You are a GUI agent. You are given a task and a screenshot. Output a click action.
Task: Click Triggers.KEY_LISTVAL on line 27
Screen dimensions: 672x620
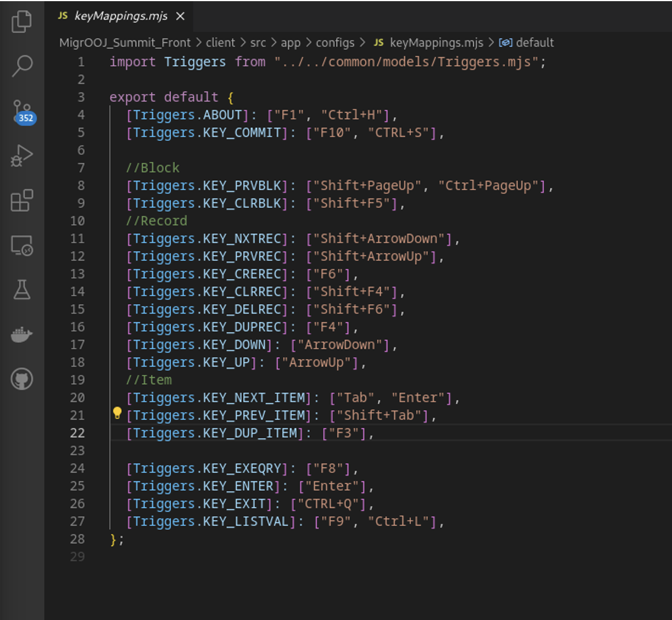pos(211,521)
